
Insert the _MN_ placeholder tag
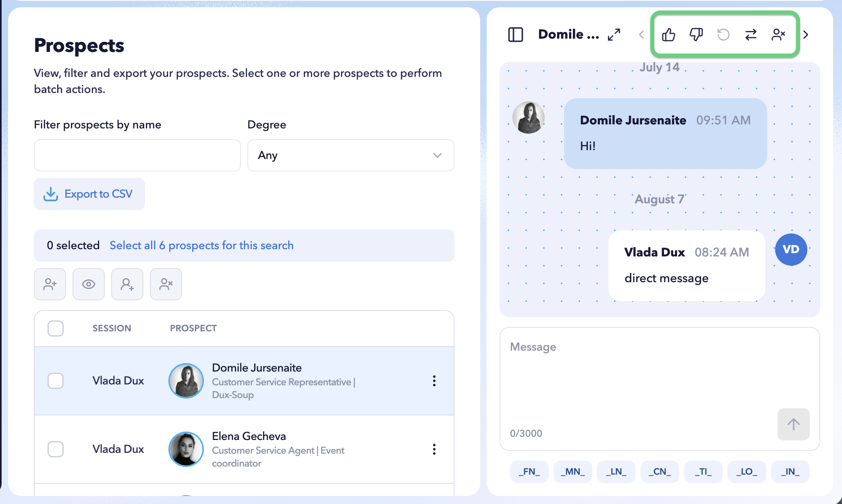[573, 472]
